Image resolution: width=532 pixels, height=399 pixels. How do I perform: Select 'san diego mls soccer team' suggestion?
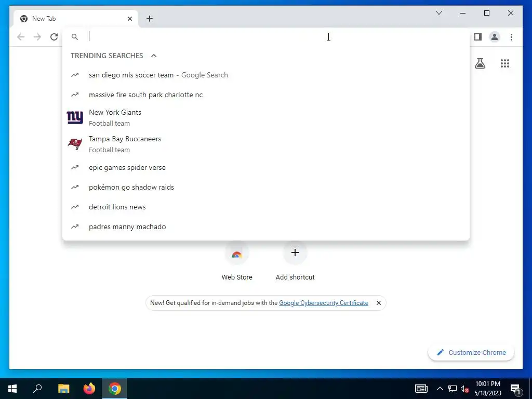click(266, 75)
